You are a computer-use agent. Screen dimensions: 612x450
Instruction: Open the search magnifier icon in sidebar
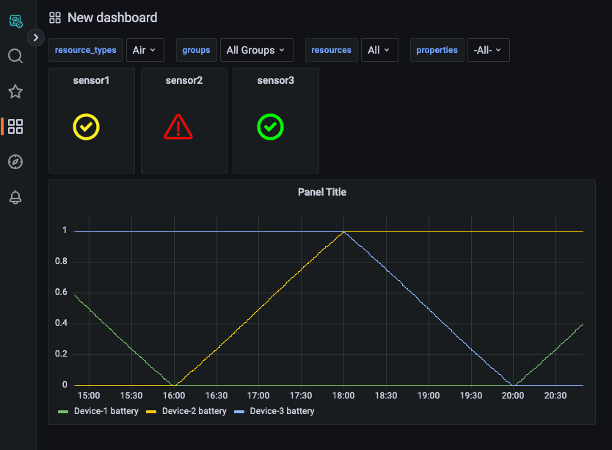pos(15,56)
